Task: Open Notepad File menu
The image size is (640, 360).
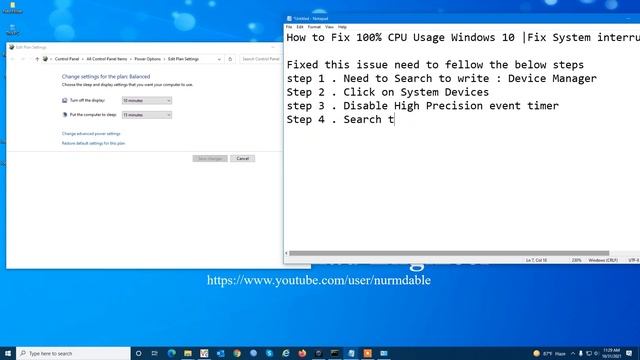Action: click(x=289, y=27)
